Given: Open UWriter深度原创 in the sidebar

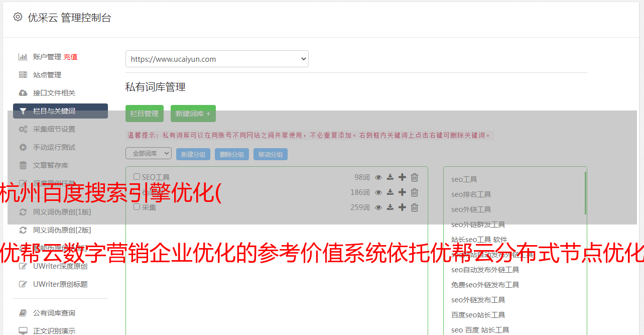Looking at the screenshot, I should point(60,266).
